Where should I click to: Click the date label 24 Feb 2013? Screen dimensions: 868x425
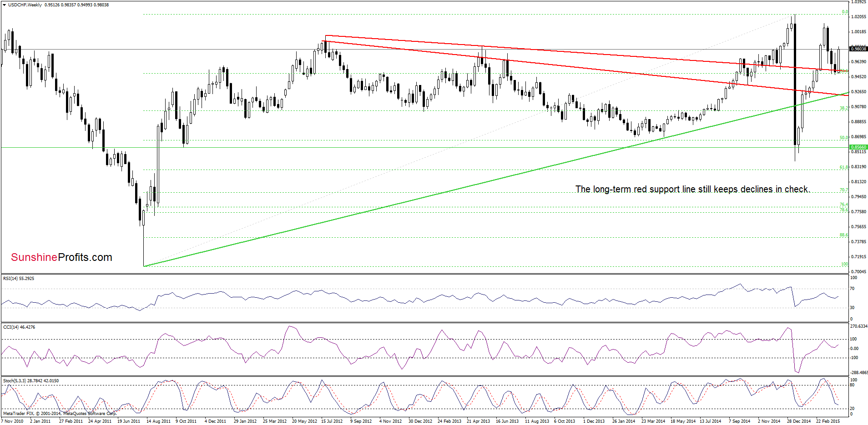tap(449, 421)
